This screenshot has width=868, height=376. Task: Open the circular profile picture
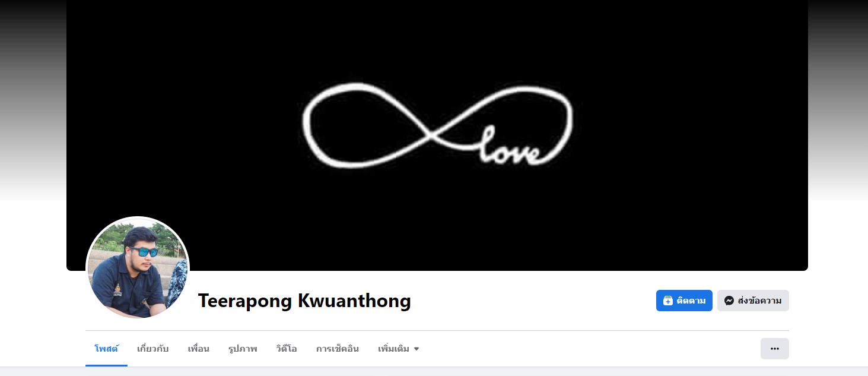coord(138,268)
